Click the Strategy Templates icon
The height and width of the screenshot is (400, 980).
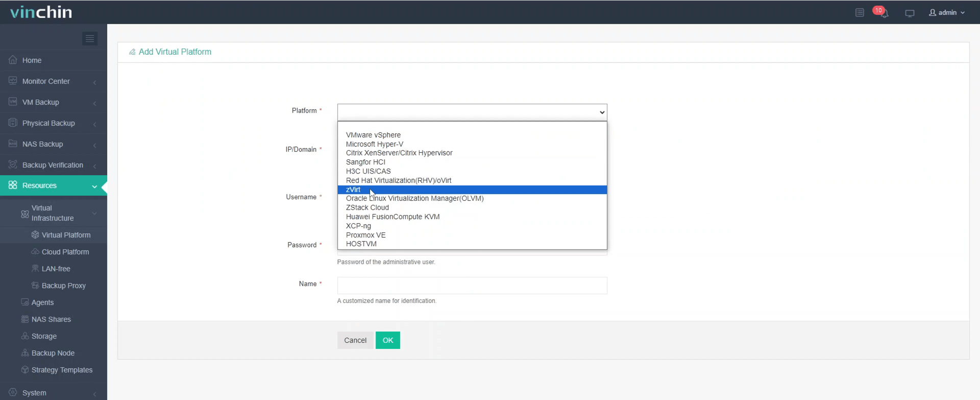click(x=24, y=369)
